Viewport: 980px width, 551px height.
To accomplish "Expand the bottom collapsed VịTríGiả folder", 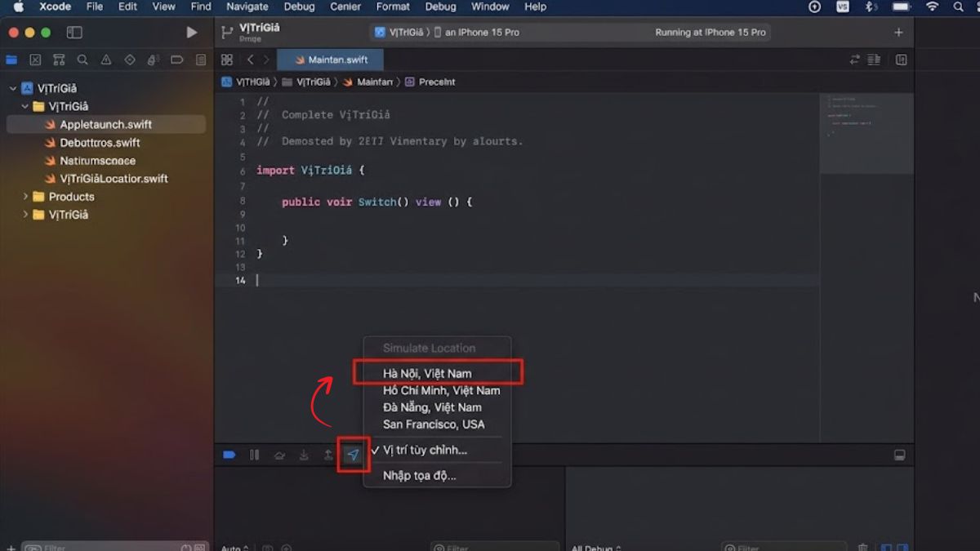I will click(x=25, y=215).
